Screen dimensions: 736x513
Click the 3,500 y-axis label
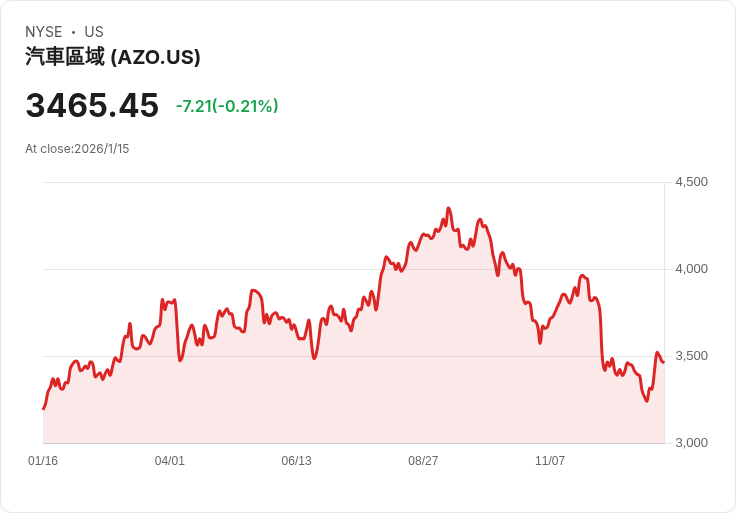[691, 356]
